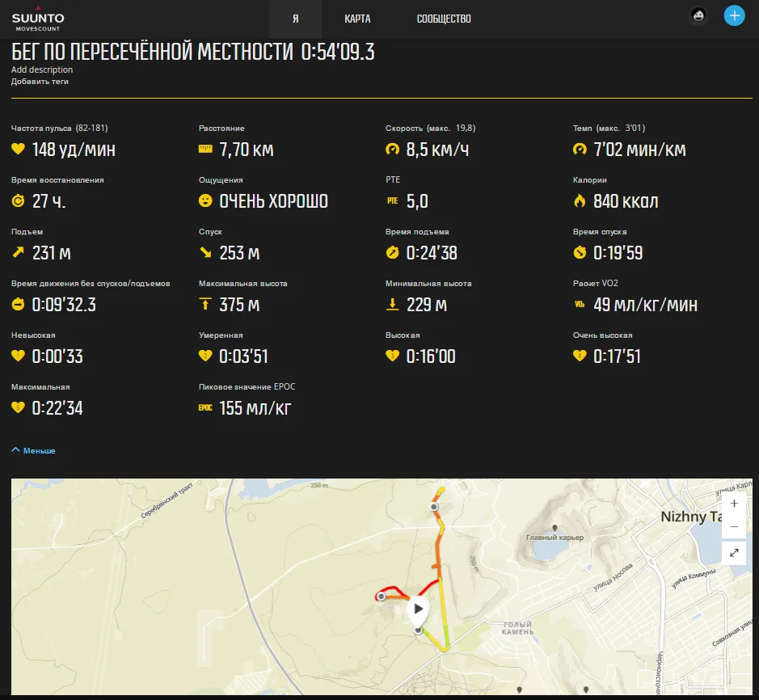Click the Nizhny Ta city label on map
Image resolution: width=759 pixels, height=700 pixels.
click(691, 517)
